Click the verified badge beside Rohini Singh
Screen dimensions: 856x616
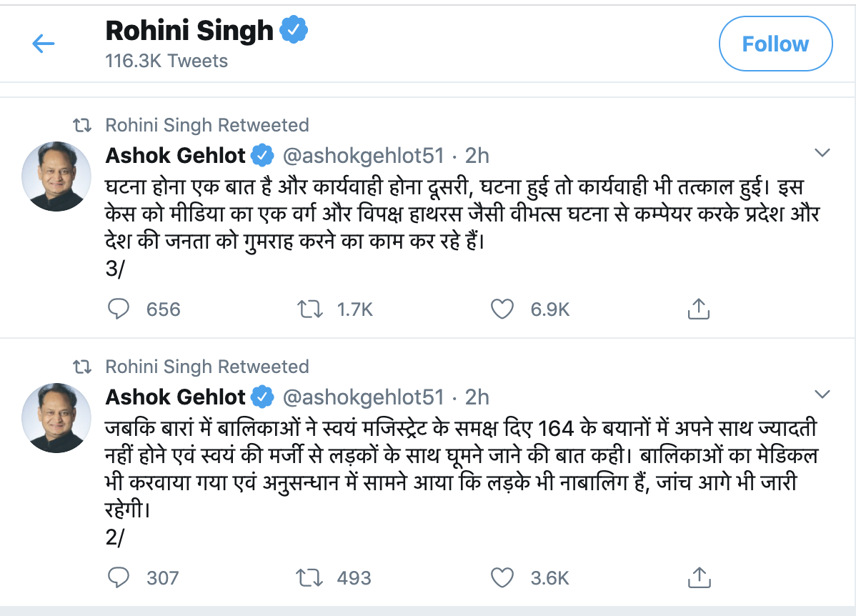(294, 31)
